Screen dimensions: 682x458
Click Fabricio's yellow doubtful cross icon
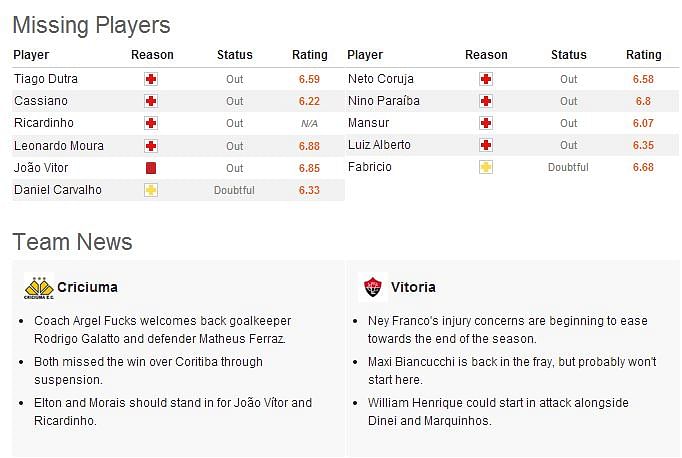[486, 167]
